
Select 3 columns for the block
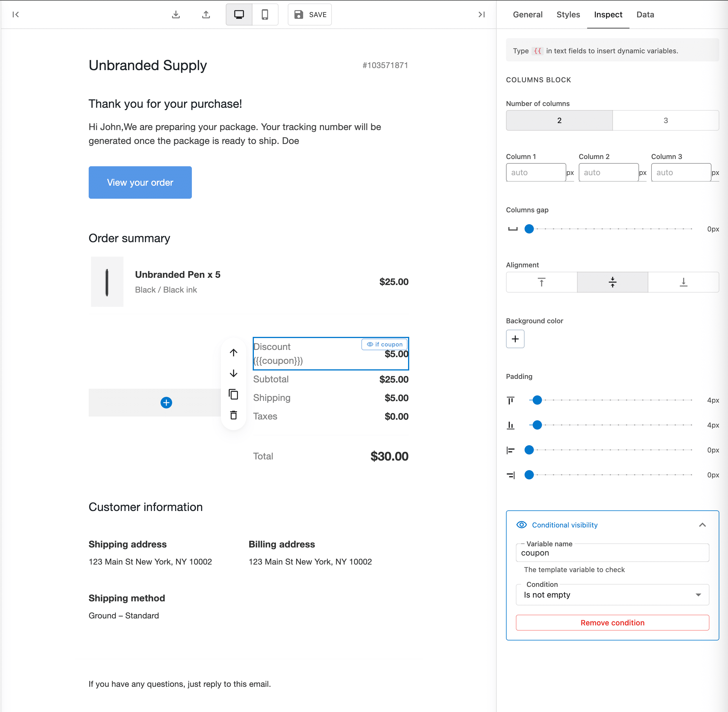[665, 121]
